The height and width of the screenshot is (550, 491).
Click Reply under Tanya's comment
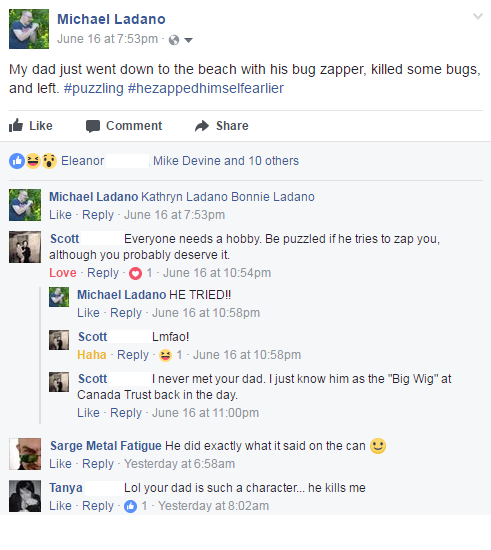[98, 506]
